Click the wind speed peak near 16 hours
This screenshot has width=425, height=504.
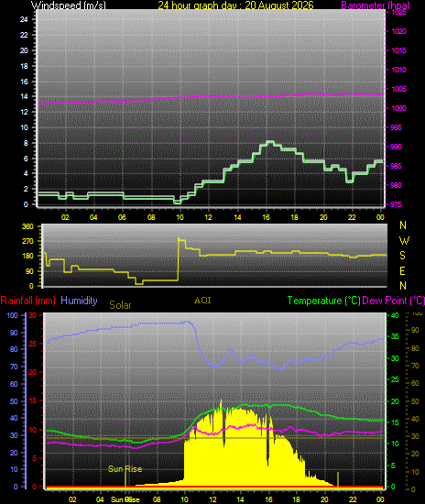[x=270, y=142]
